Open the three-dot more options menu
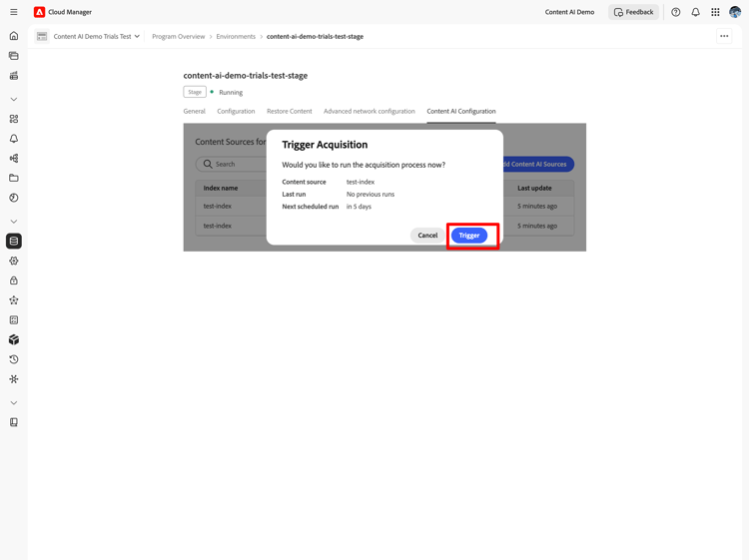This screenshot has height=560, width=749. pos(724,36)
